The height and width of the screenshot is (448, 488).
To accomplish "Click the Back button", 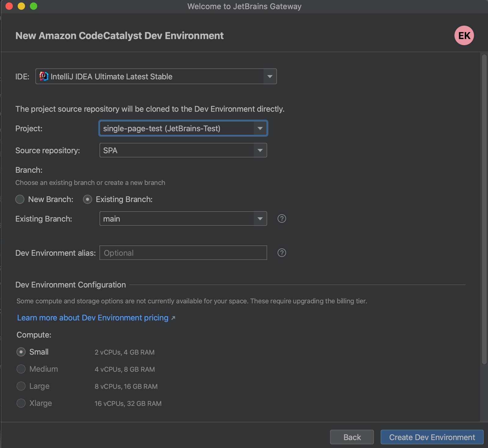I will (x=352, y=437).
